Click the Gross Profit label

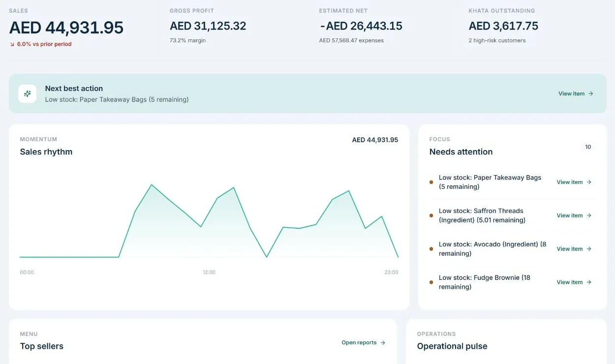192,11
